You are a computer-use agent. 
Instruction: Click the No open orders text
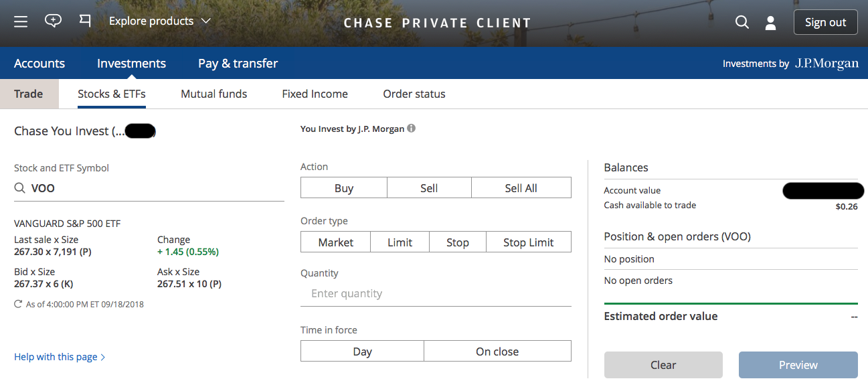[x=638, y=281]
